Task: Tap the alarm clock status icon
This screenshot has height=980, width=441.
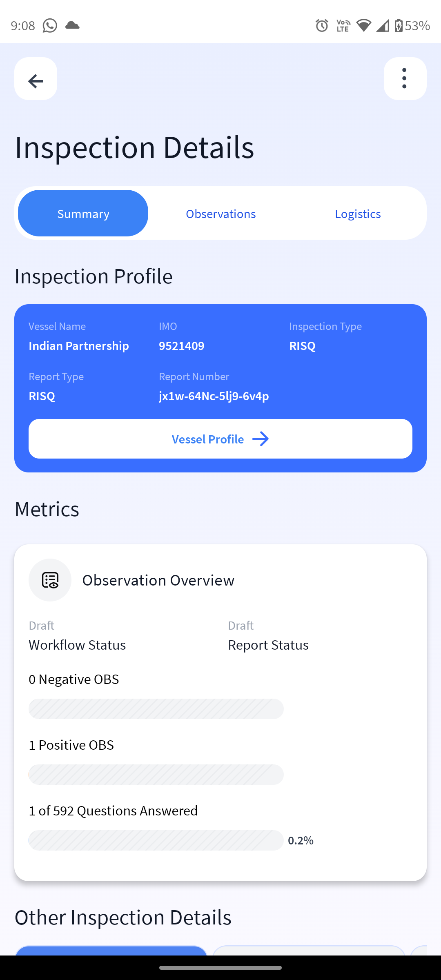Action: (322, 26)
